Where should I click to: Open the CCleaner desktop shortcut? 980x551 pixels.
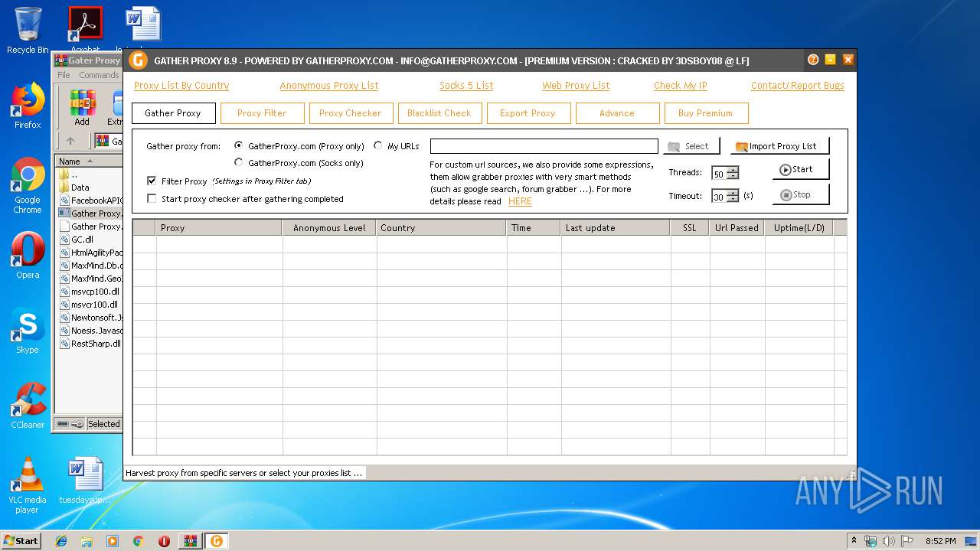pyautogui.click(x=28, y=406)
